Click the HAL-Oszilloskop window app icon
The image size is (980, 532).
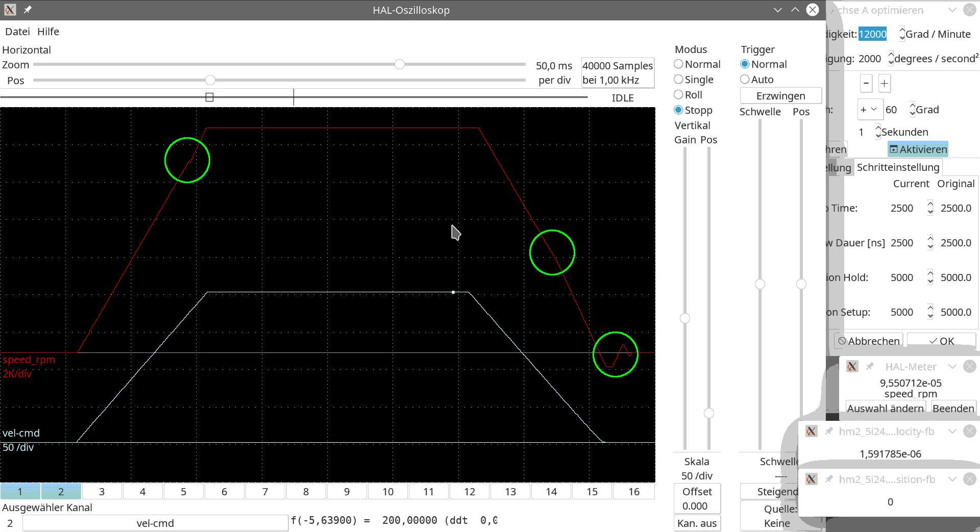[10, 10]
